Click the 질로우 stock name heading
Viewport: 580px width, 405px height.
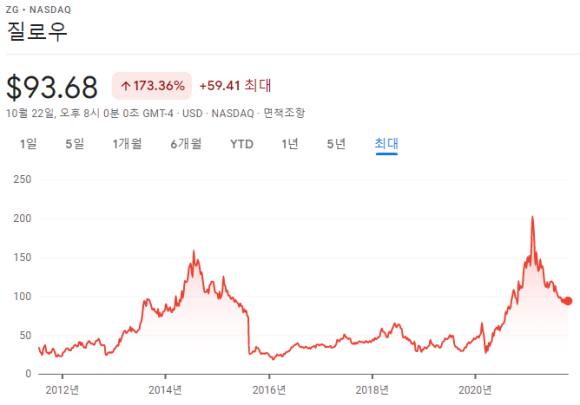pos(37,31)
